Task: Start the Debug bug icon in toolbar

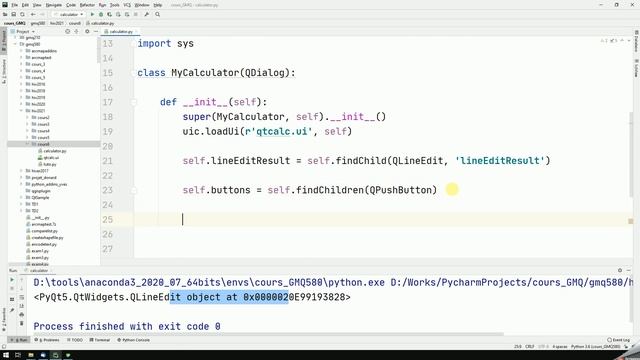Action: (x=101, y=14)
